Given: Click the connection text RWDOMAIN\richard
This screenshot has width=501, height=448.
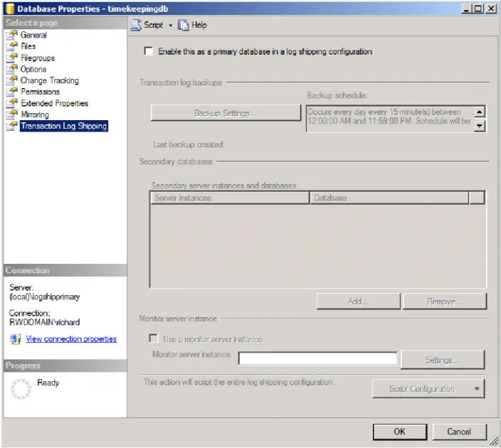Looking at the screenshot, I should [x=44, y=322].
